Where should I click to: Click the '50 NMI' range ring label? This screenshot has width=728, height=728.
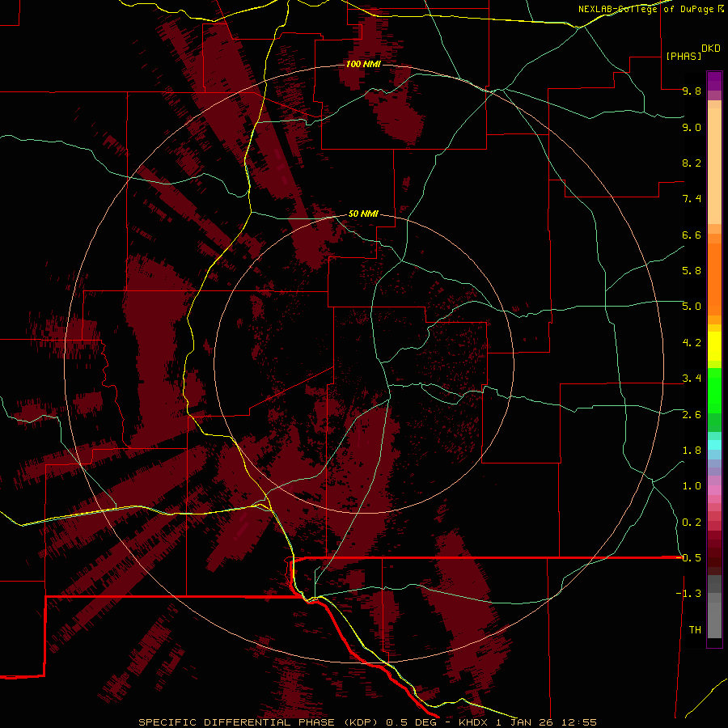click(x=363, y=214)
